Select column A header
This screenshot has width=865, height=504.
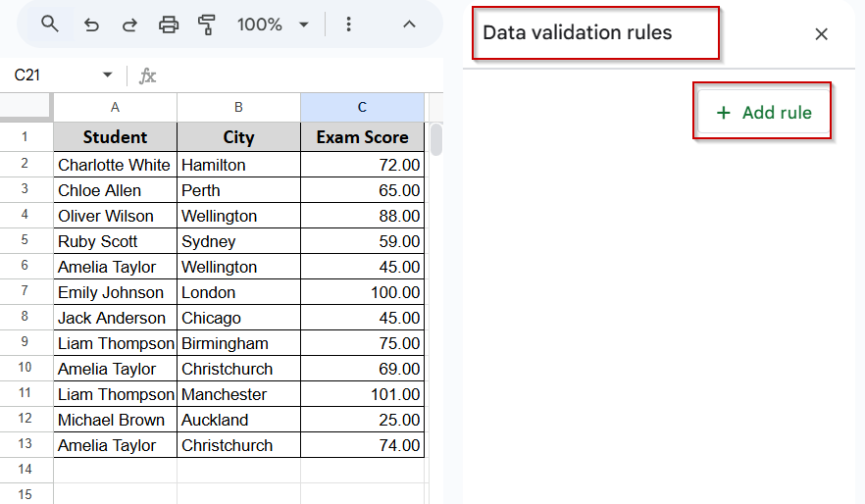[115, 107]
